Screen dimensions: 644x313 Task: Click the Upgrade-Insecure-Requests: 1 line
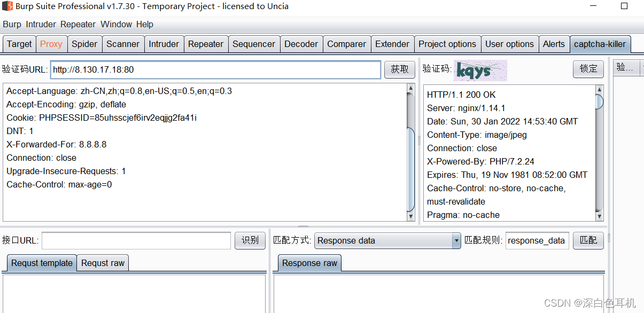click(66, 171)
